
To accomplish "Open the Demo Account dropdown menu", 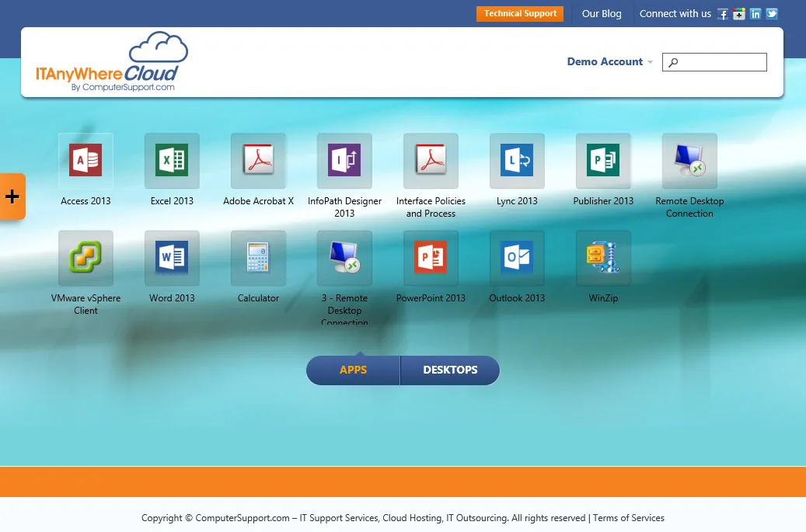I will tap(610, 61).
